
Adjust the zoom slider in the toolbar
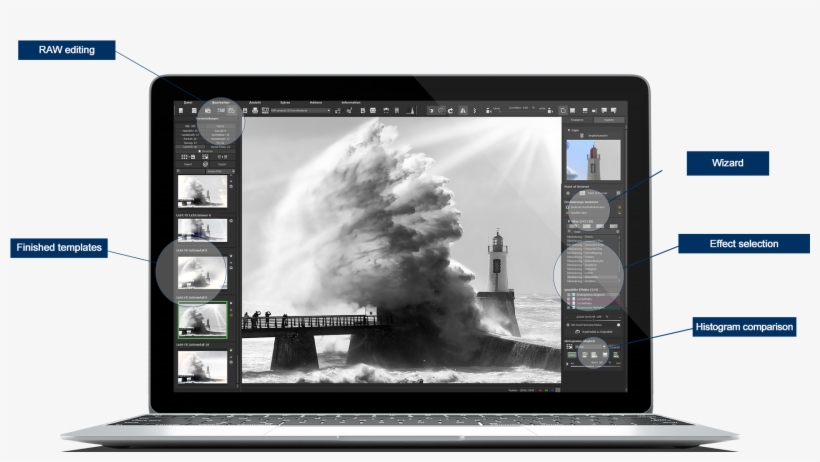519,111
